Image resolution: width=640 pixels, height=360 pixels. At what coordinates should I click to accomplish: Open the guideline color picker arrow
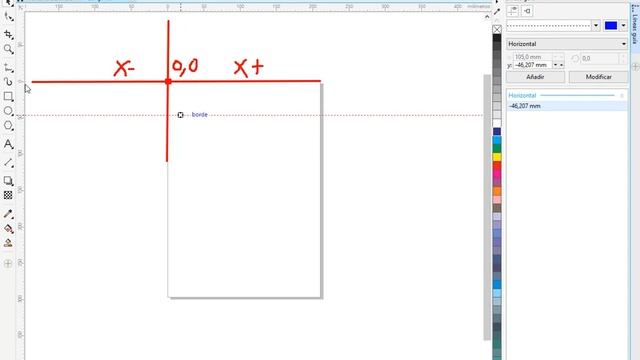point(623,26)
